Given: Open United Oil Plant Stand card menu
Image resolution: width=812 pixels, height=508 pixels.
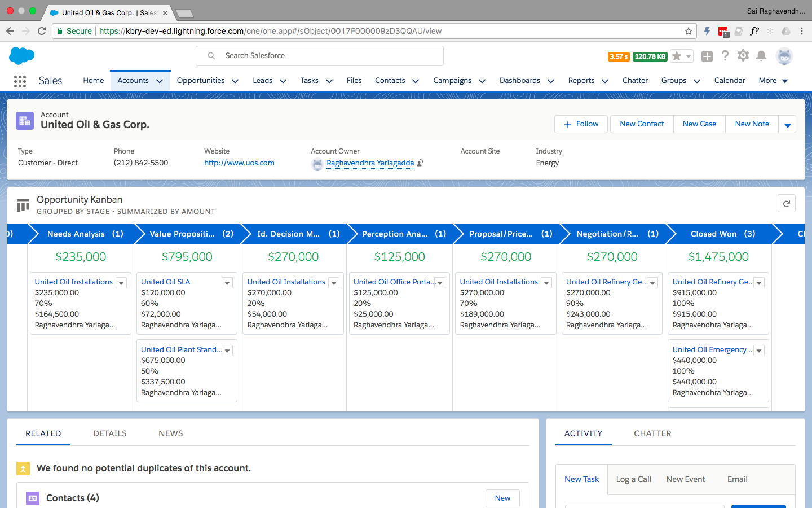Looking at the screenshot, I should 227,351.
